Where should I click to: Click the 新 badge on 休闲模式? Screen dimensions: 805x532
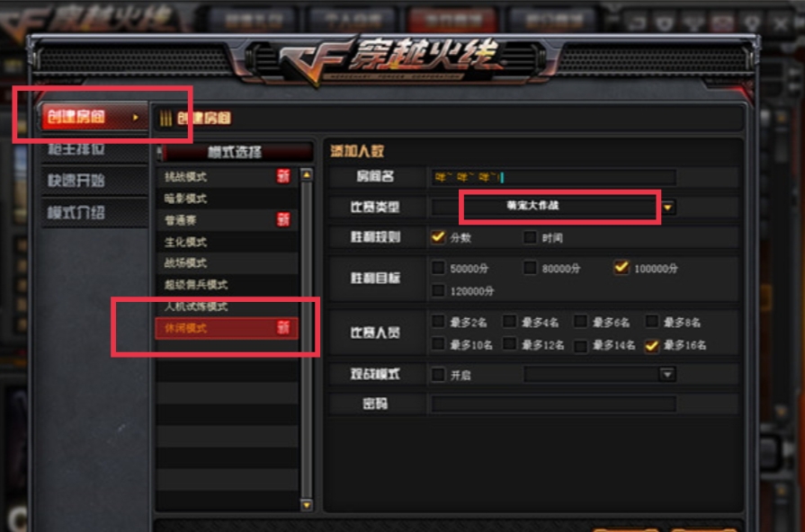point(283,328)
